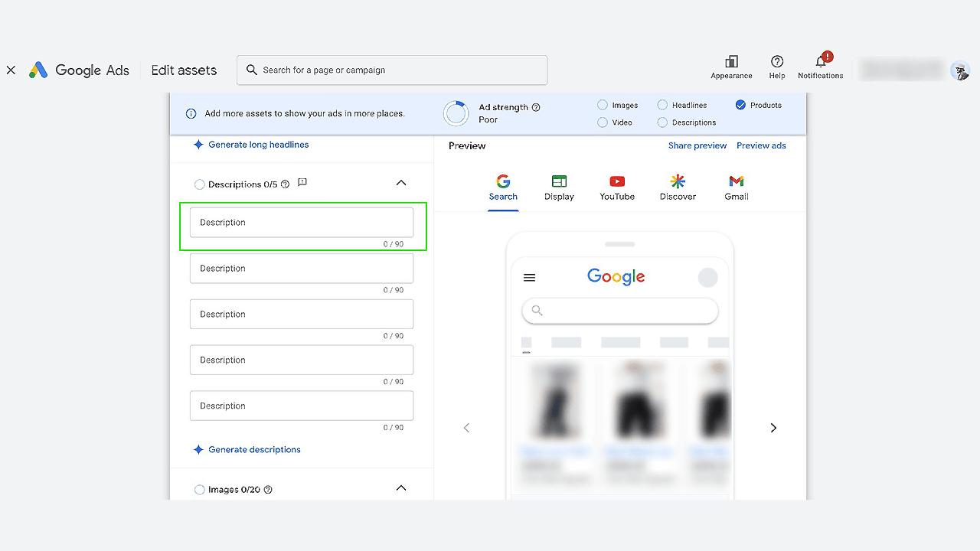Image resolution: width=980 pixels, height=551 pixels.
Task: Show next preview with right arrow
Action: coord(773,428)
